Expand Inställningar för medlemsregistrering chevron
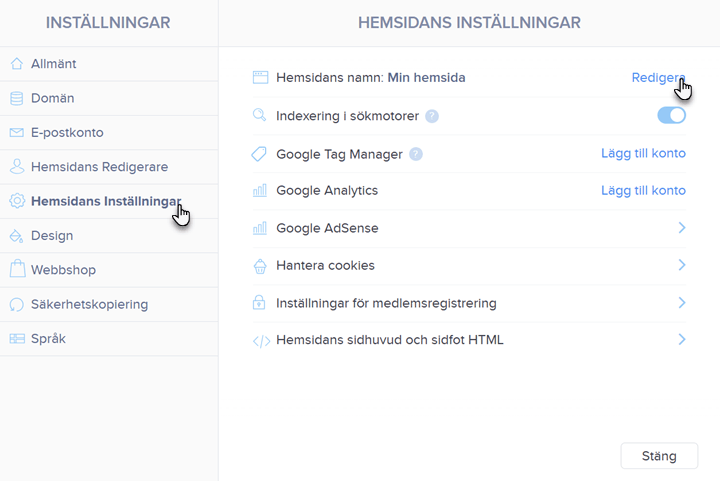 coord(682,303)
